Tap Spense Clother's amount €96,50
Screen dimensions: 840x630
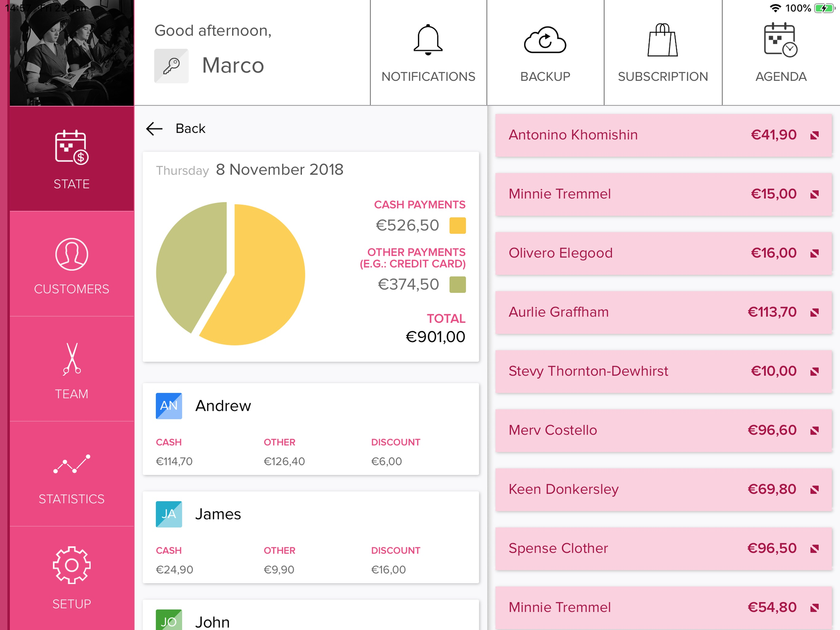click(772, 548)
